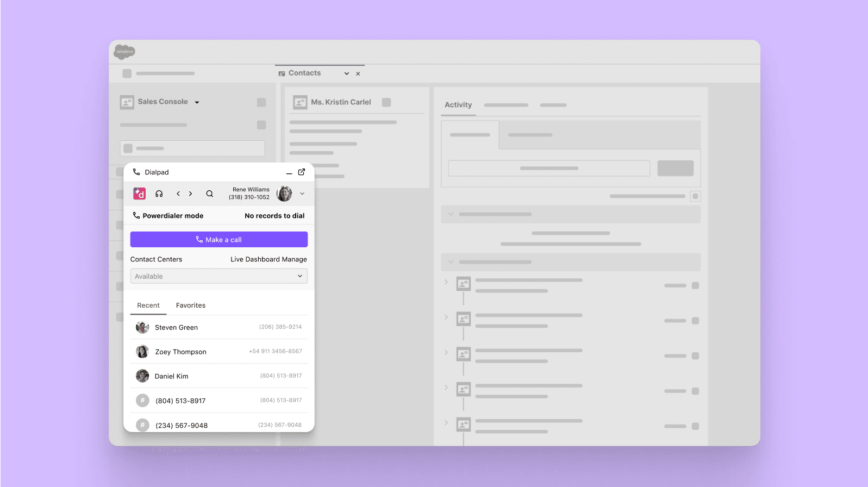Pop out the Dialpad widget window
The width and height of the screenshot is (868, 487).
click(x=302, y=172)
